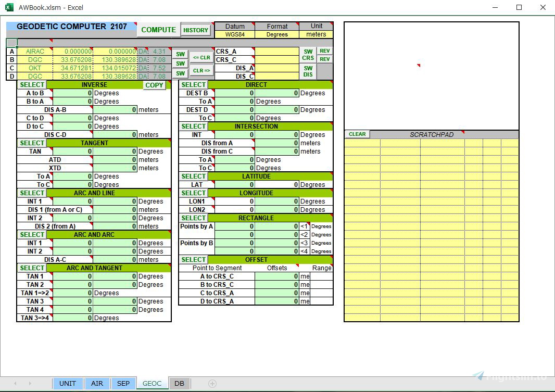Select the INVERSE computation section
555x392 pixels.
(32, 84)
